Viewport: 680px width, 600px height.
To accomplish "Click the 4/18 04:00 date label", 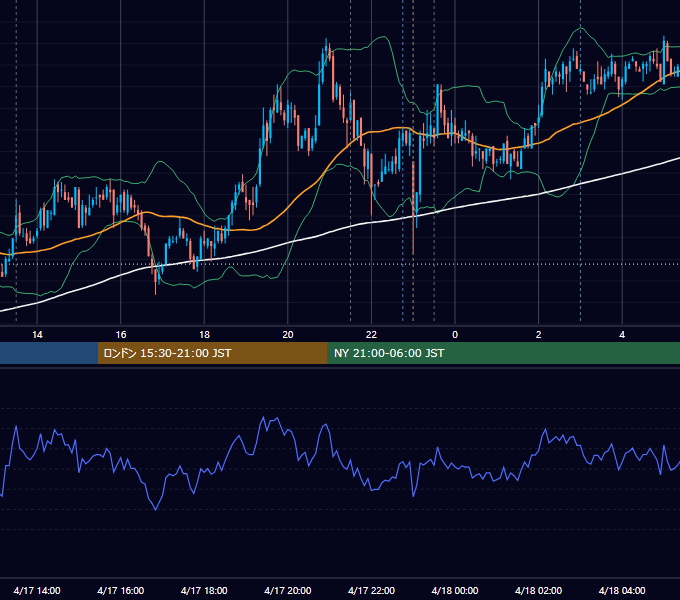I will (x=622, y=590).
